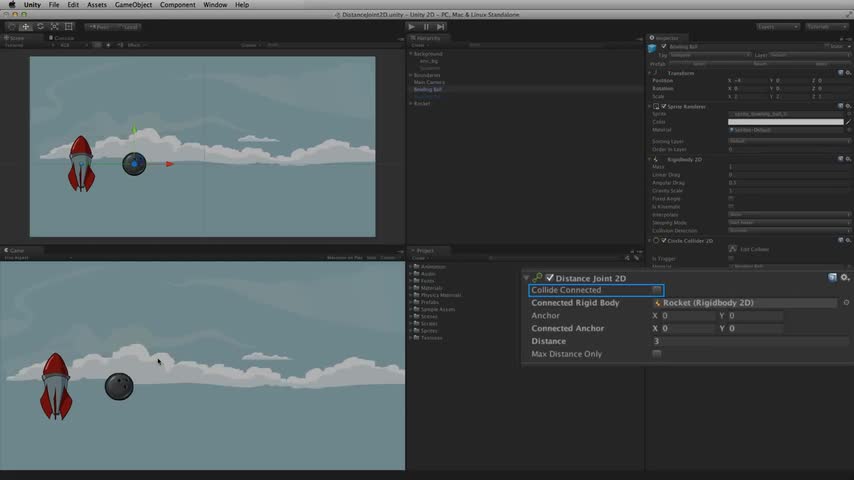Image resolution: width=854 pixels, height=480 pixels.
Task: Switch to the Console tab
Action: click(62, 38)
